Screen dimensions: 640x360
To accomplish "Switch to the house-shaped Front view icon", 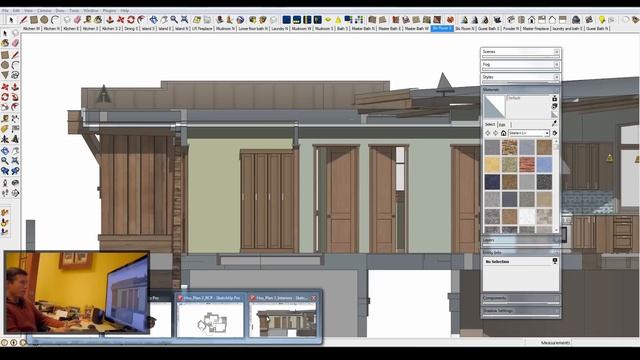I will [x=531, y=20].
